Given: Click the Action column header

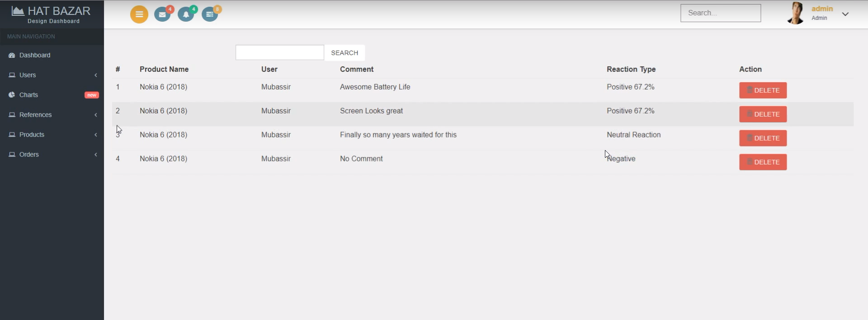Looking at the screenshot, I should 750,69.
